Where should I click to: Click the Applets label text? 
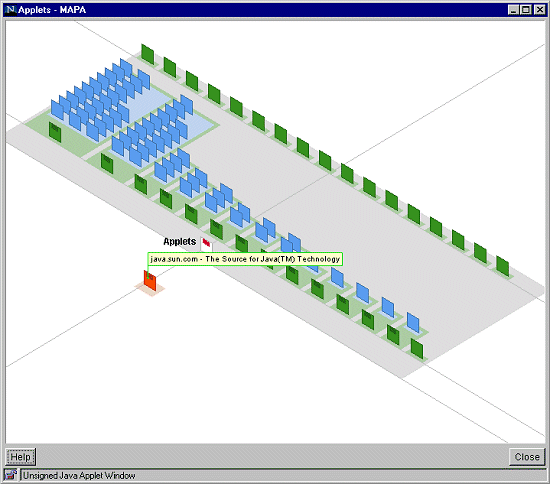(x=180, y=241)
